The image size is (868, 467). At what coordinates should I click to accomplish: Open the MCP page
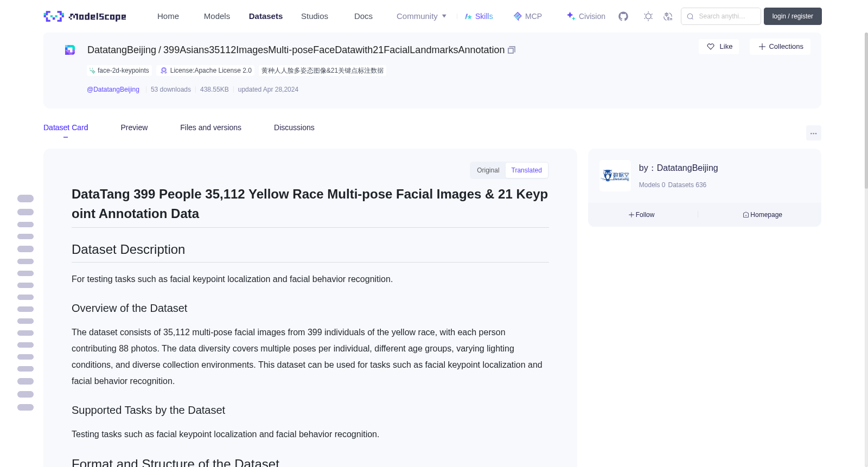coord(527,16)
